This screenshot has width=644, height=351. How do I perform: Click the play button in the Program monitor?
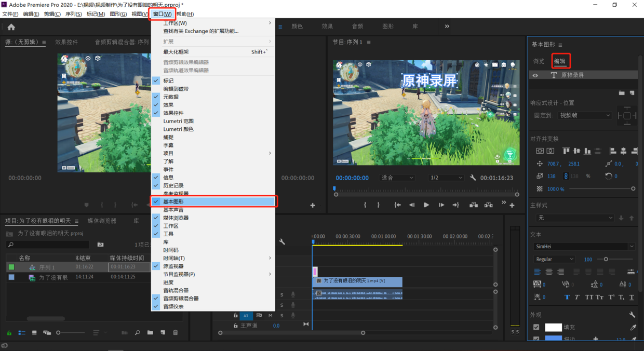pyautogui.click(x=426, y=205)
